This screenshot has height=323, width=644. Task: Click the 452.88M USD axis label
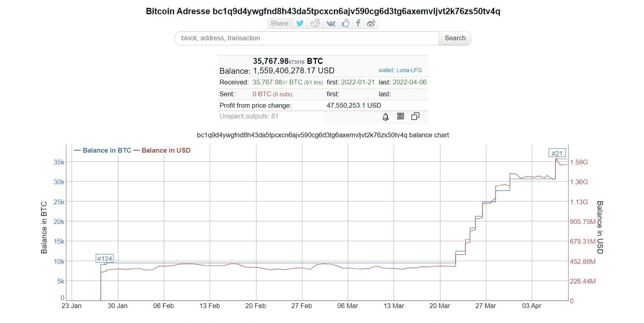(583, 261)
